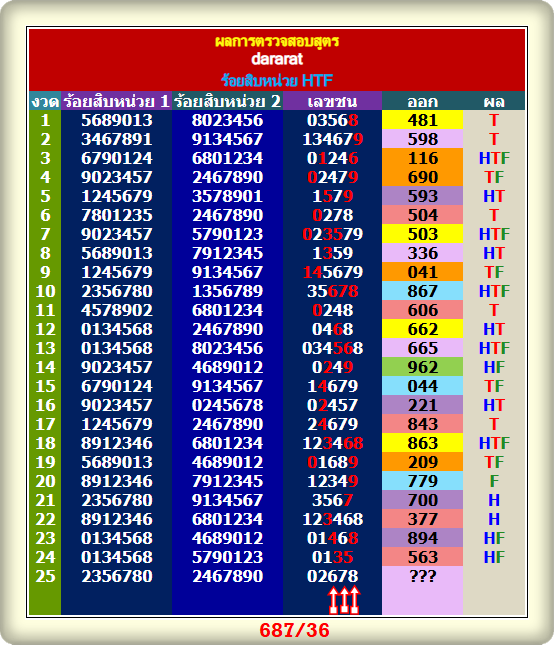Click the 'ผล' column header
554x645 pixels.
pyautogui.click(x=494, y=101)
